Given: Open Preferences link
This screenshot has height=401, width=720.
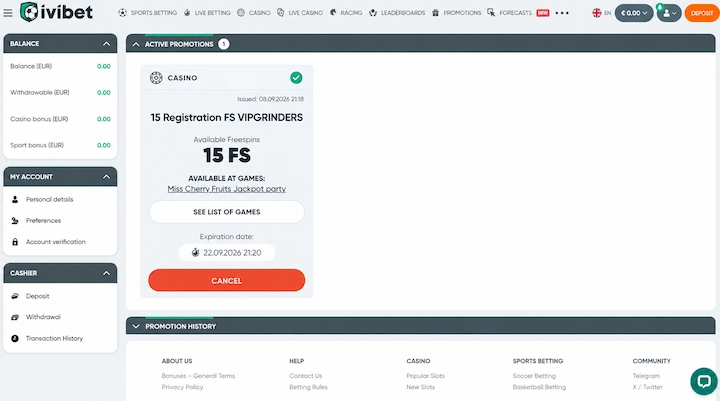Looking at the screenshot, I should point(43,220).
